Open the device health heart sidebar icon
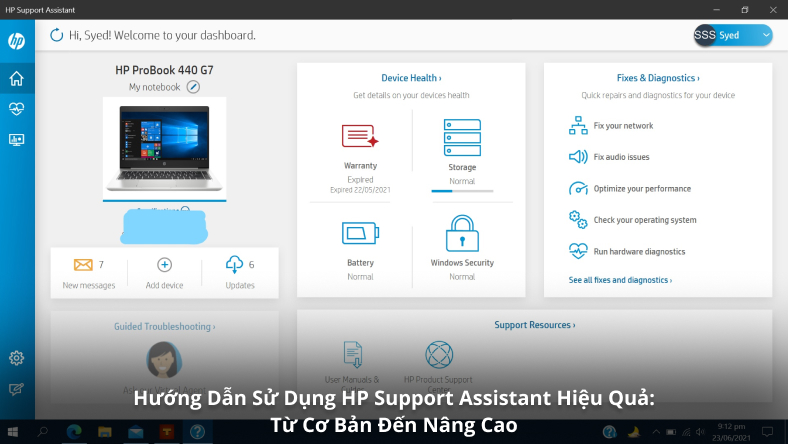 pos(17,109)
